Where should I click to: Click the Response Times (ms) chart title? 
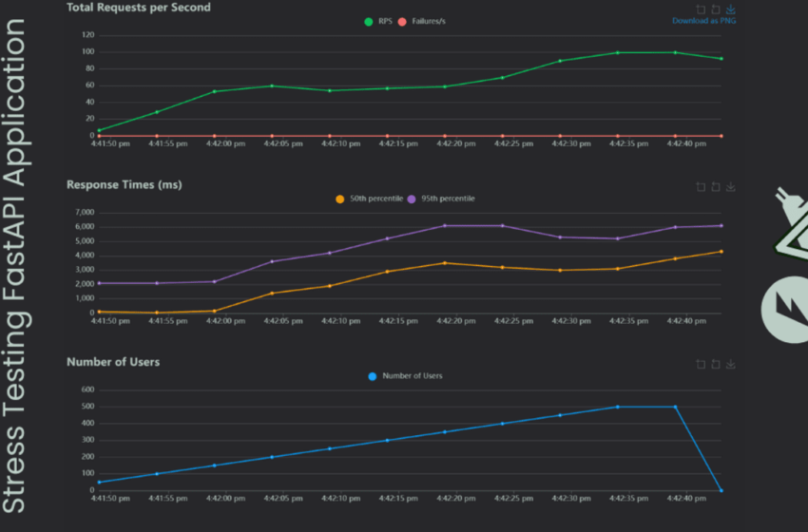tap(125, 184)
